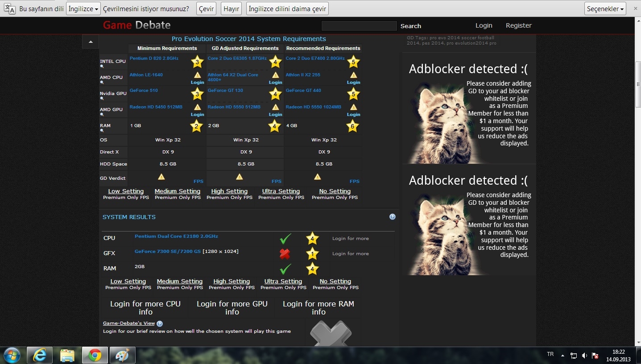This screenshot has height=364, width=641.
Task: Open Internet Explorer from the taskbar
Action: [x=39, y=355]
